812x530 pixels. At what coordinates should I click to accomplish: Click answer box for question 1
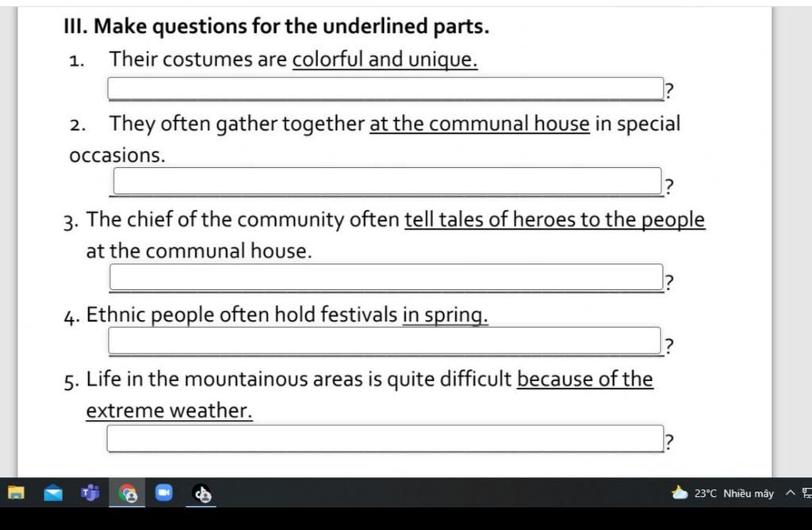click(x=385, y=89)
